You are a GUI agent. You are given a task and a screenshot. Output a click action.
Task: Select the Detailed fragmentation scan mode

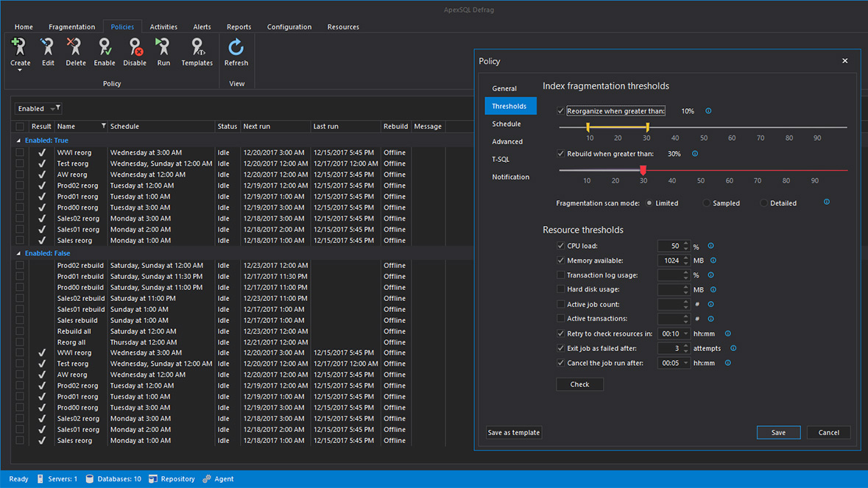(x=764, y=202)
